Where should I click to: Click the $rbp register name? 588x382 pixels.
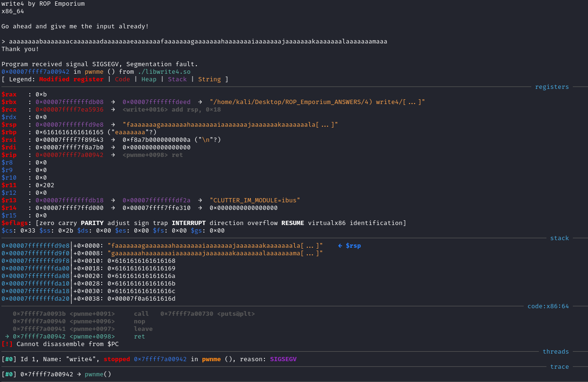pos(9,132)
